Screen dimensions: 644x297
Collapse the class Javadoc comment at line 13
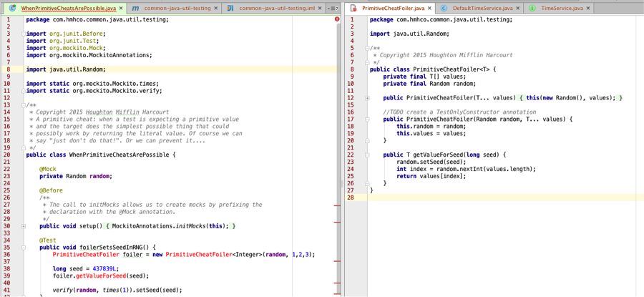(24, 104)
